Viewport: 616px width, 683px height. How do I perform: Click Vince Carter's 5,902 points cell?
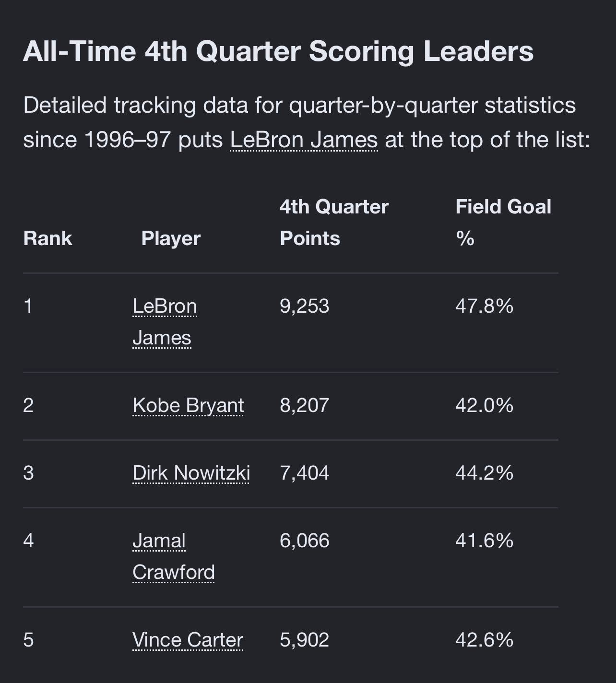[305, 640]
